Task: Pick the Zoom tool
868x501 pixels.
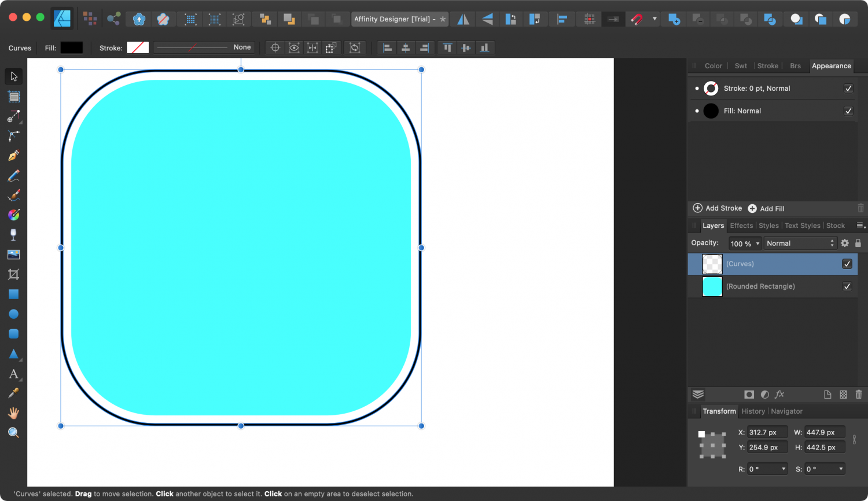Action: 13,433
